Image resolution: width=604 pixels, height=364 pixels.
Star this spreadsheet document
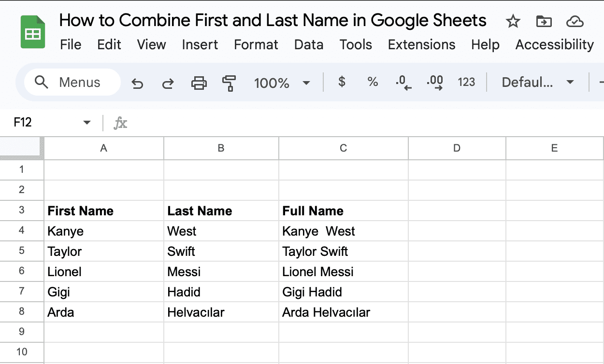513,21
